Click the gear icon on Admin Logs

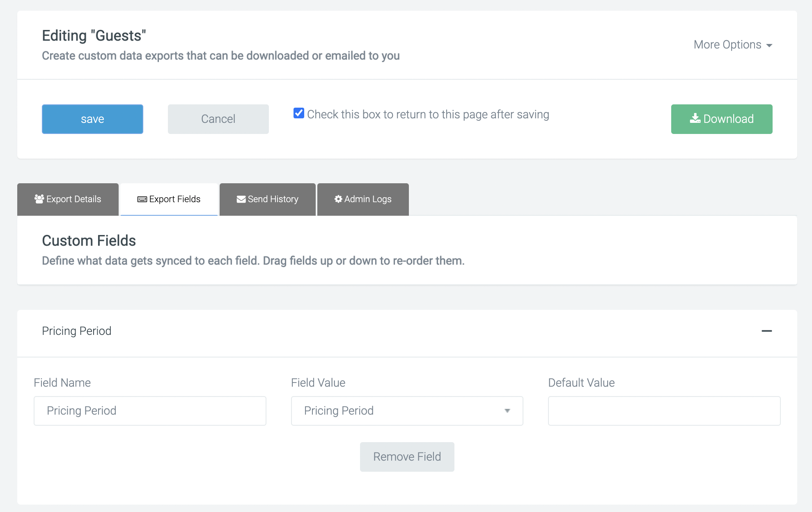coord(338,199)
